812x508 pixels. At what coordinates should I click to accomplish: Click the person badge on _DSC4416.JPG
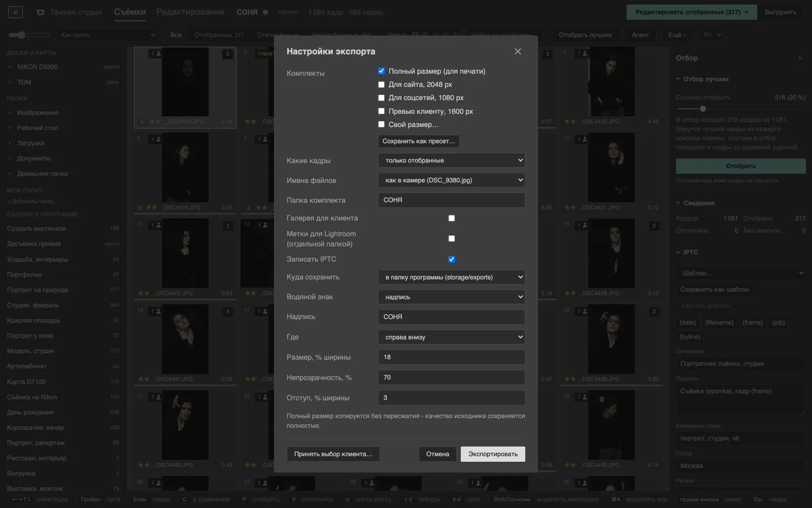click(x=156, y=139)
